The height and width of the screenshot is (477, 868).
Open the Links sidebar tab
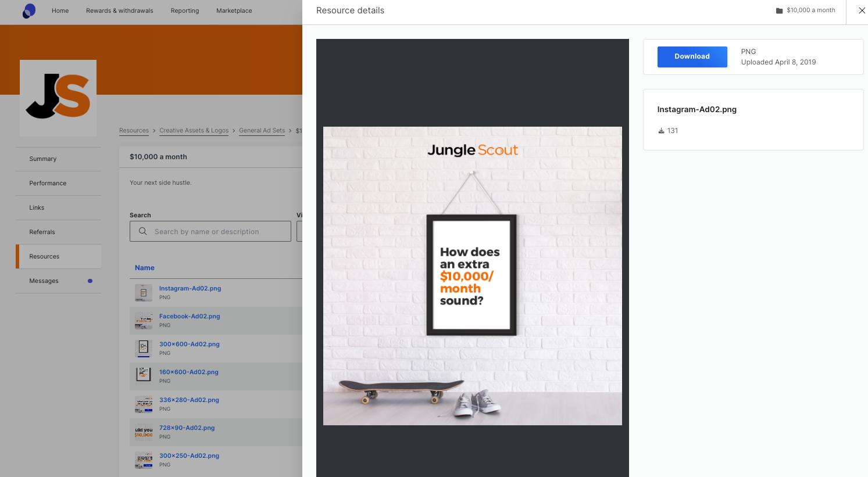tap(58, 207)
